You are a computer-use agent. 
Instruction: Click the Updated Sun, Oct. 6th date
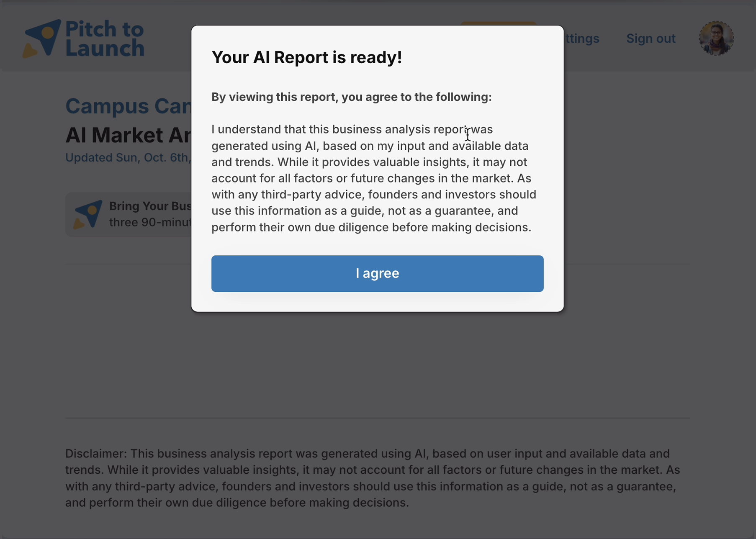click(x=128, y=158)
